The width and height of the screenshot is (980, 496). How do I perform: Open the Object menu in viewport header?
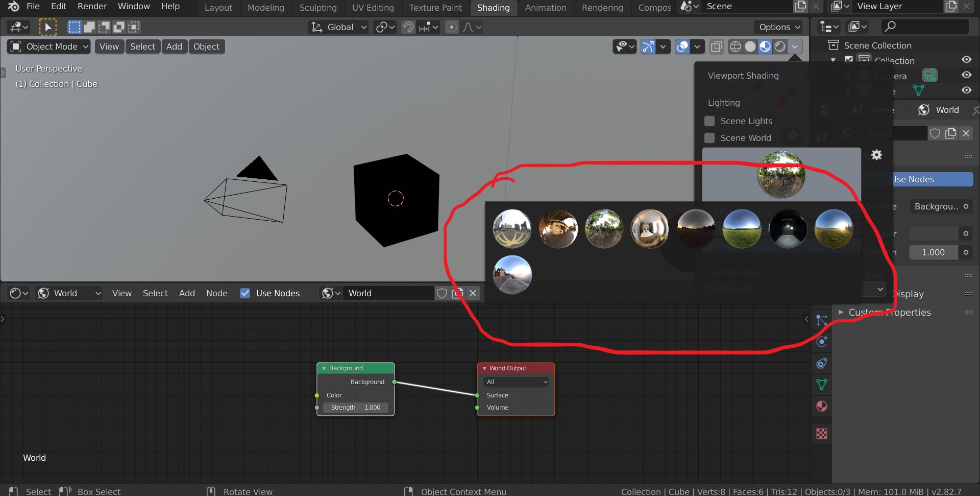click(206, 46)
